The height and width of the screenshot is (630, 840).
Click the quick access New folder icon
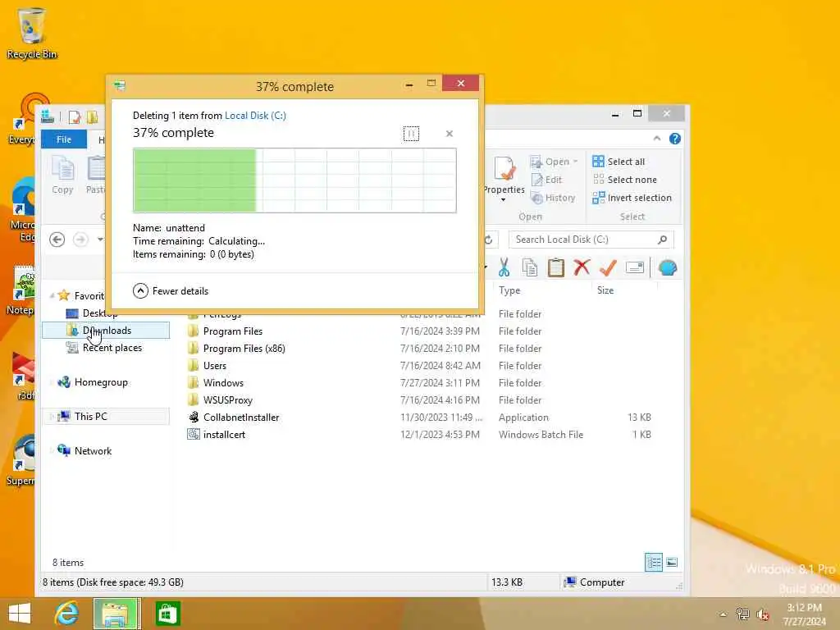(92, 116)
